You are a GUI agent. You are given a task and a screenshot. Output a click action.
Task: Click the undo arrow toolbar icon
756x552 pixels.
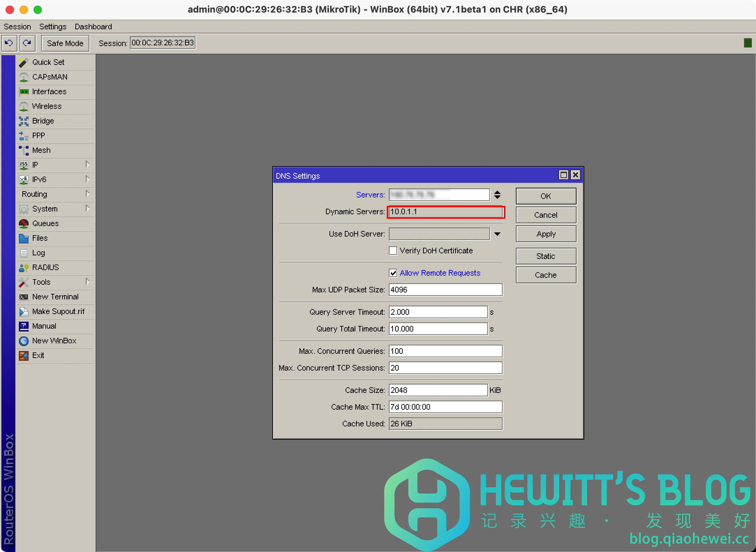pyautogui.click(x=9, y=43)
